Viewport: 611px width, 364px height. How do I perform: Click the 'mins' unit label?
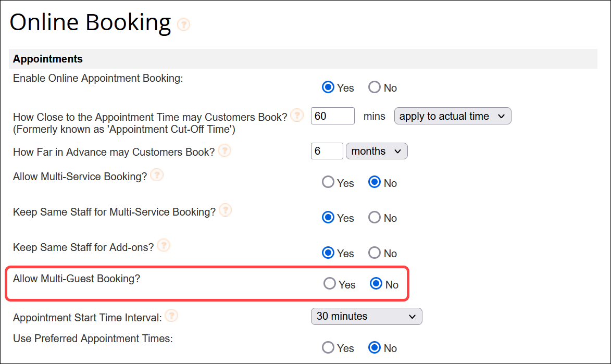(374, 116)
